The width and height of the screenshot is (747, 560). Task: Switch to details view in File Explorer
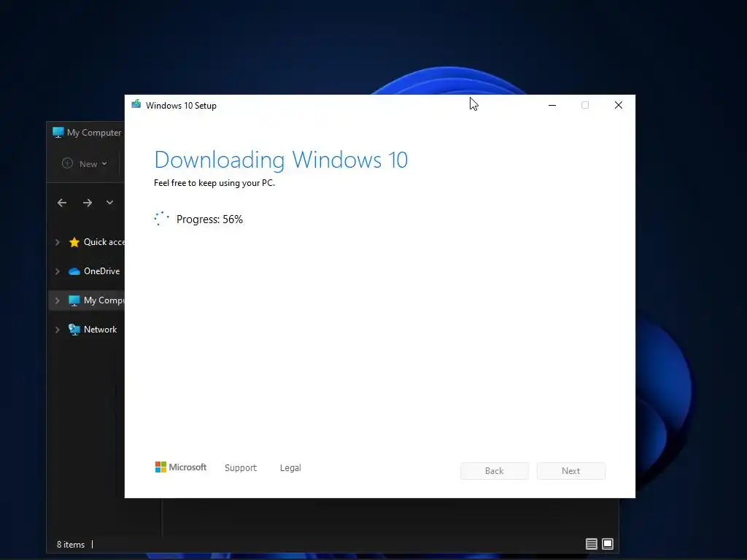pos(591,544)
